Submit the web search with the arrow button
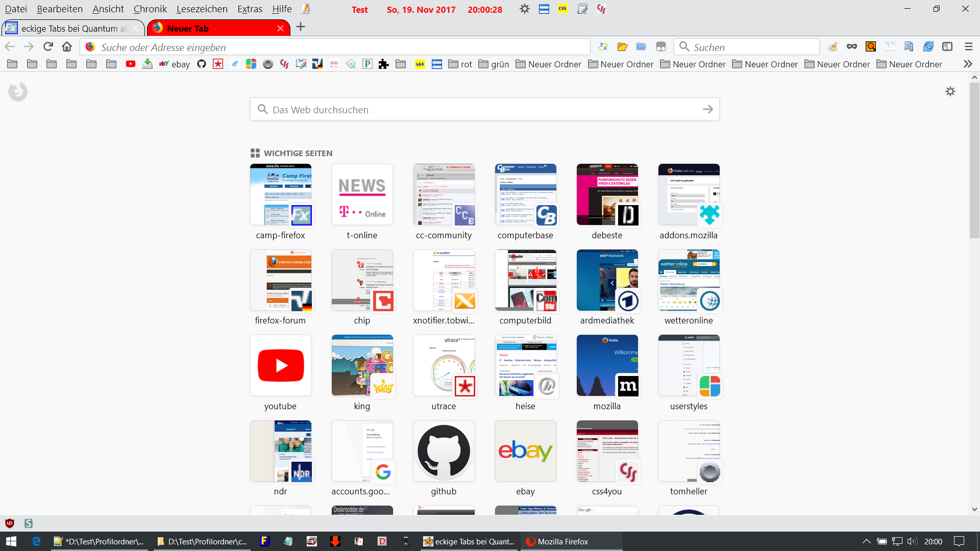The height and width of the screenshot is (551, 980). pyautogui.click(x=707, y=110)
